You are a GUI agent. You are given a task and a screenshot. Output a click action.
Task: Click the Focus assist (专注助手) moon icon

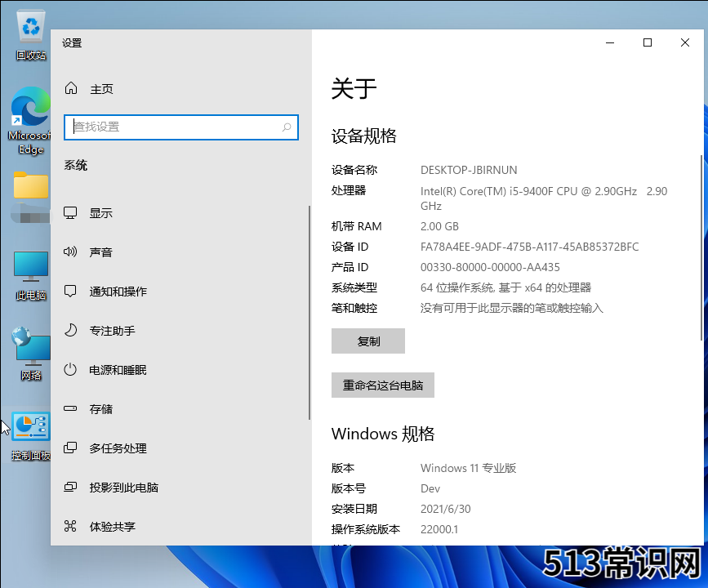(x=71, y=331)
